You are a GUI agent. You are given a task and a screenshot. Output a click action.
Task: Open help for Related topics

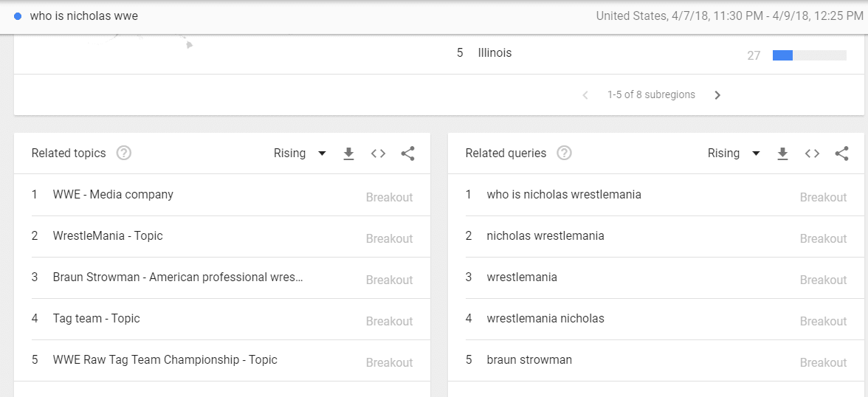point(124,153)
